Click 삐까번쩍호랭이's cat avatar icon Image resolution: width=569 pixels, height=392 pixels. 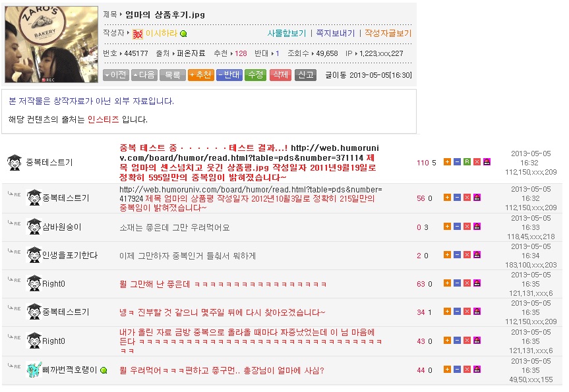[x=34, y=370]
